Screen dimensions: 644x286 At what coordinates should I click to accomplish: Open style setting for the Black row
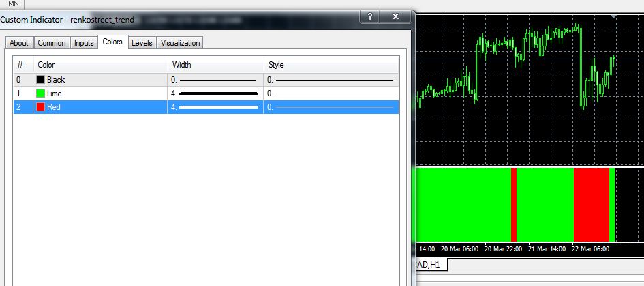(x=331, y=80)
